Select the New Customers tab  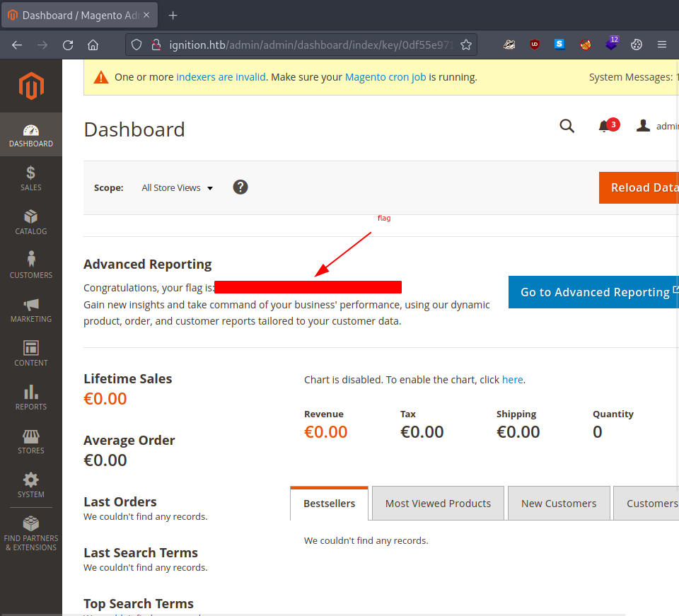tap(559, 503)
